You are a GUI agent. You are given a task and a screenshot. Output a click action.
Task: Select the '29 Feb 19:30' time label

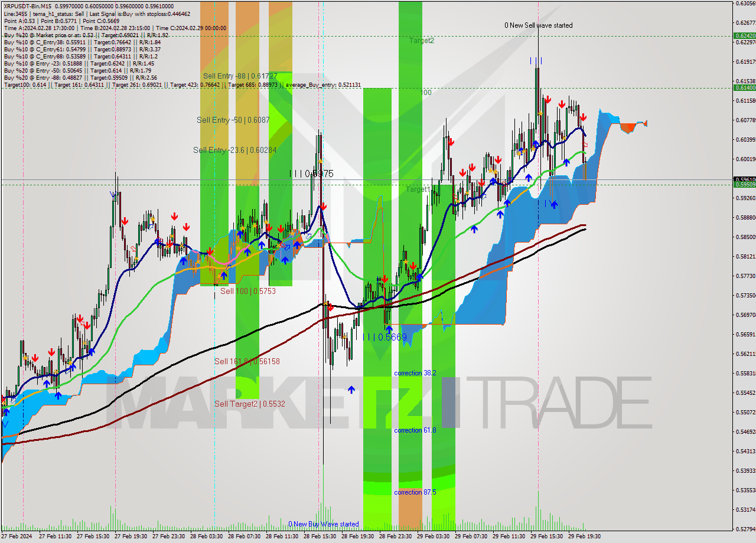[584, 537]
